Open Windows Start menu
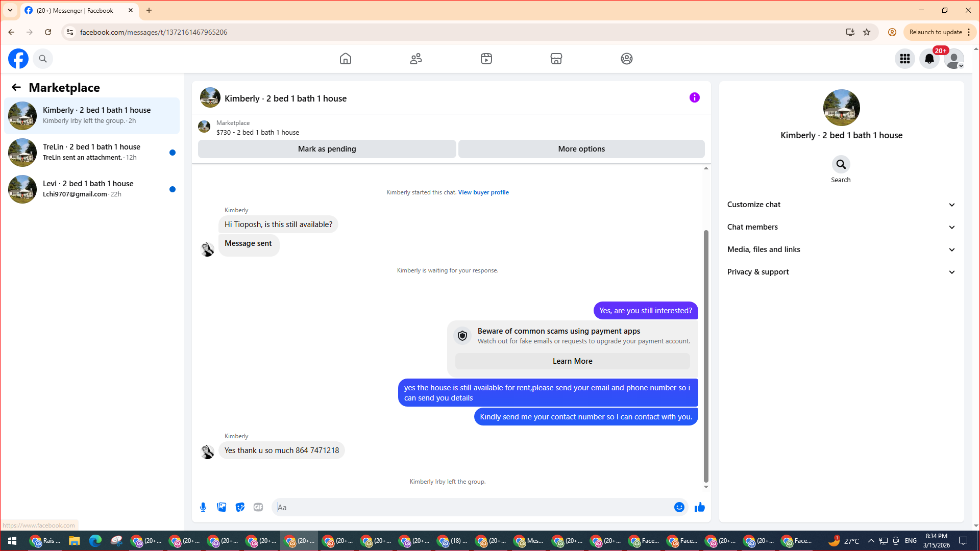980x551 pixels. (12, 541)
